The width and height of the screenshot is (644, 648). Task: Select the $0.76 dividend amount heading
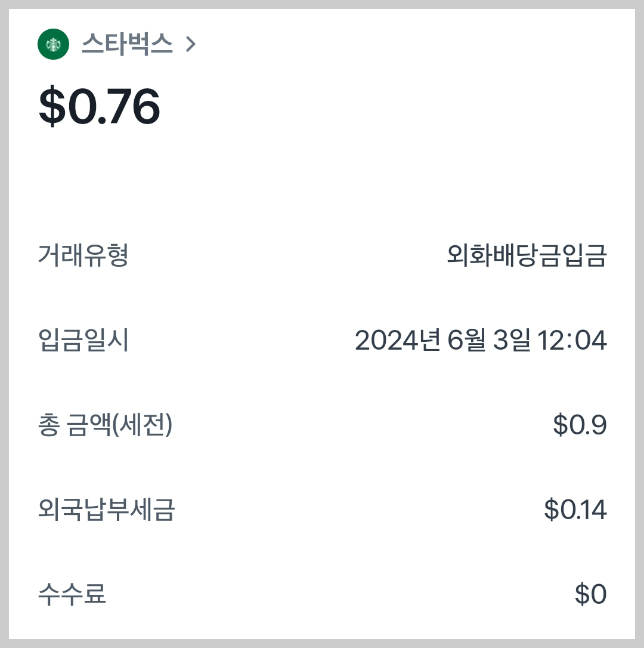pyautogui.click(x=99, y=106)
